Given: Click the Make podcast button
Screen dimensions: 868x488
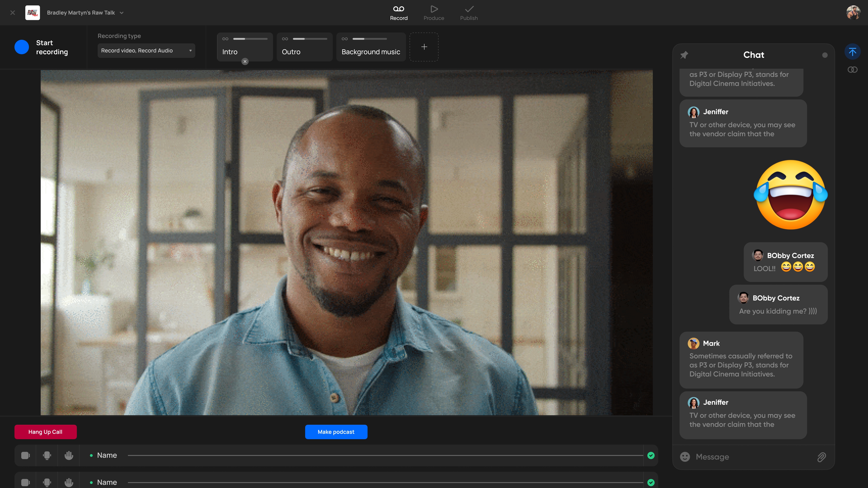Looking at the screenshot, I should tap(336, 432).
